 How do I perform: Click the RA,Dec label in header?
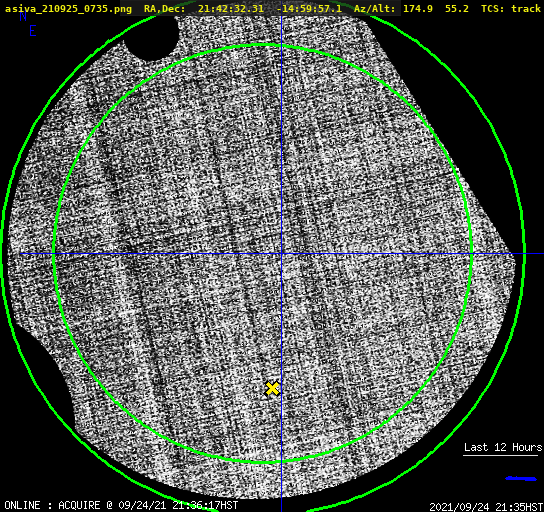click(x=164, y=9)
